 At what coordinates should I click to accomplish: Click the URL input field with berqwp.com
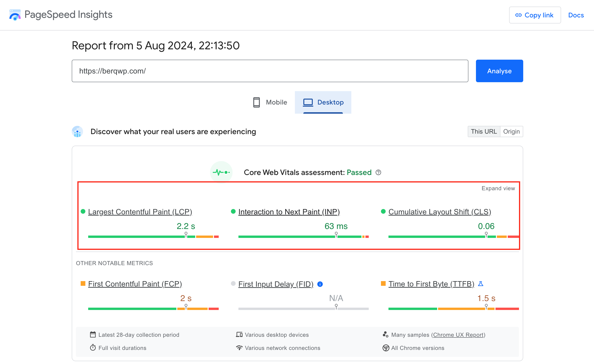click(x=270, y=71)
